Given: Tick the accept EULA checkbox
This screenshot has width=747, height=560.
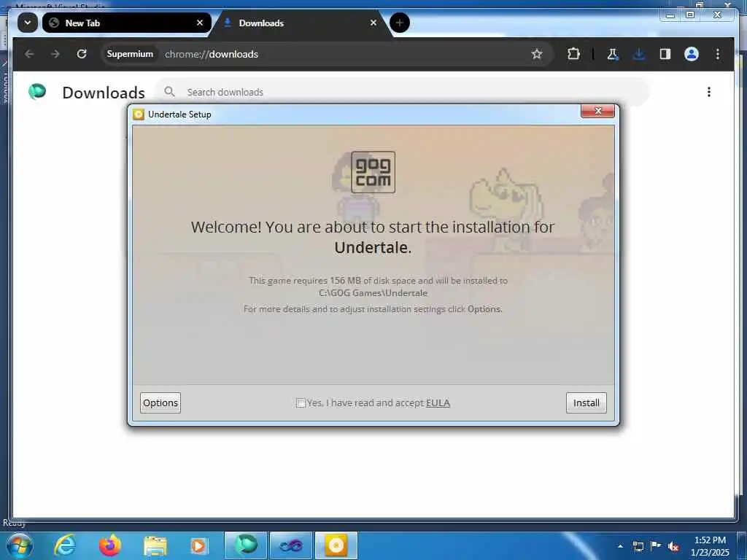Looking at the screenshot, I should point(300,403).
